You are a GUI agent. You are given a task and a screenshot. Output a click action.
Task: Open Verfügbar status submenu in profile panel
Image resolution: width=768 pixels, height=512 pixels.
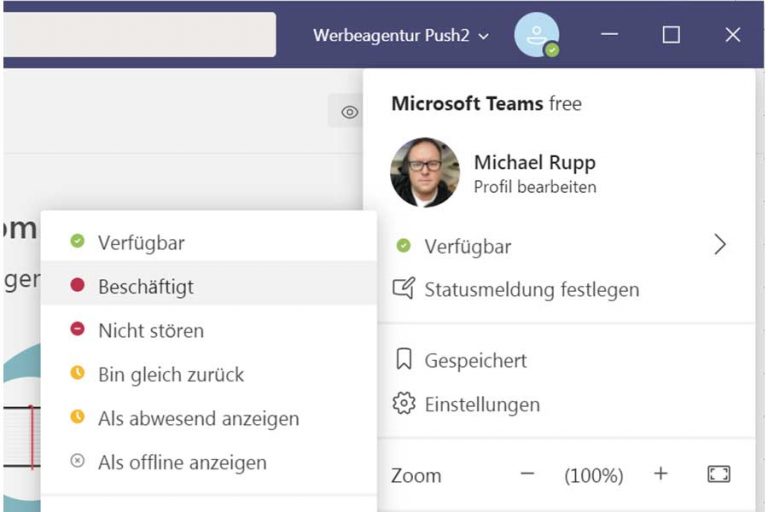[560, 245]
